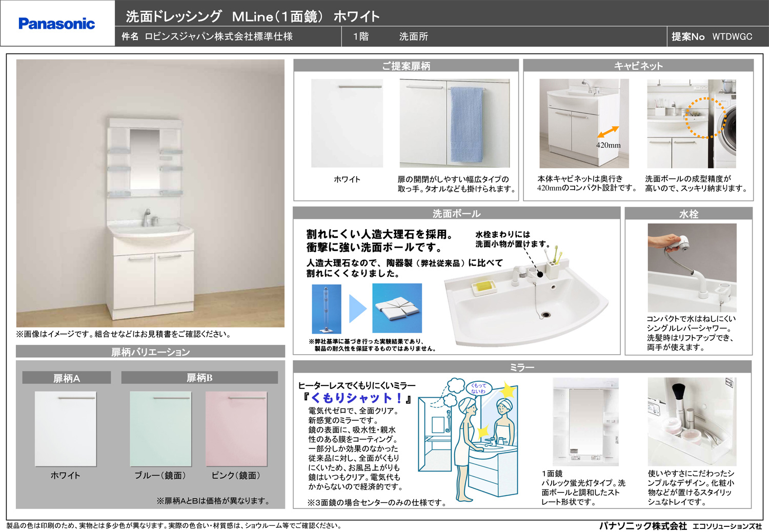The image size is (769, 532).
Task: Click the ※3面鏡の場合センターのみの仕様です note
Action: (377, 502)
